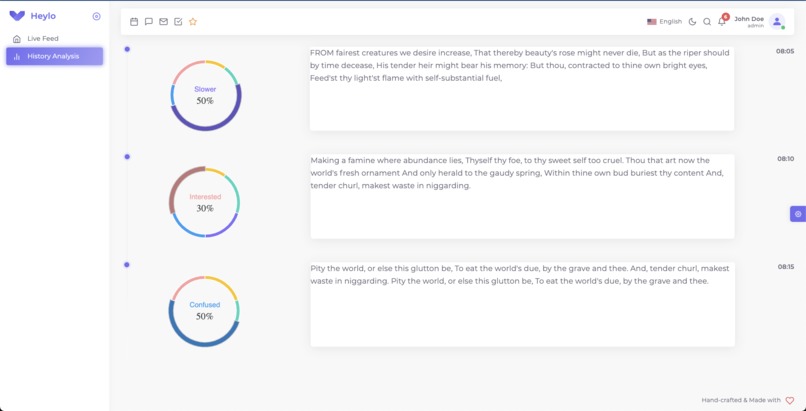
Task: Click the US flag icon
Action: [652, 22]
